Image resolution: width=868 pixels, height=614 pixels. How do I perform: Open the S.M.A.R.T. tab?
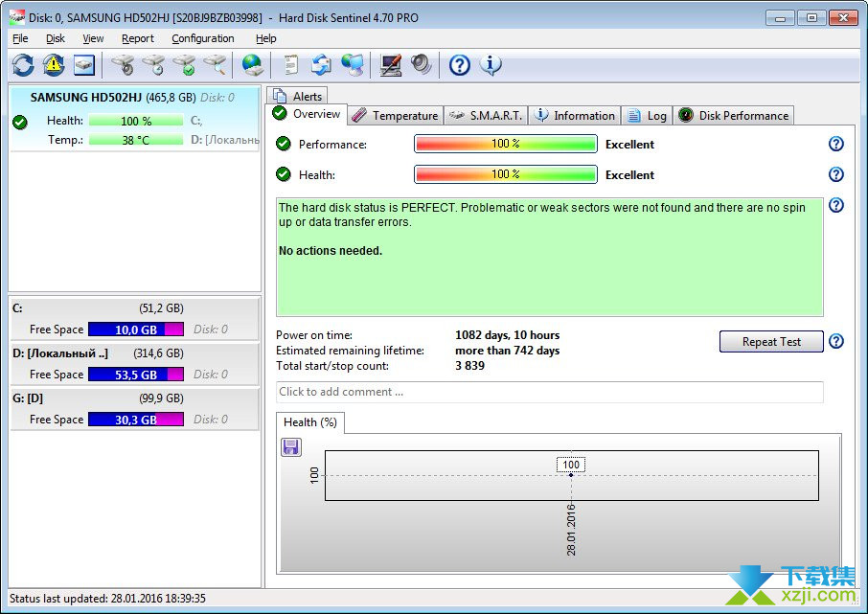pos(486,115)
